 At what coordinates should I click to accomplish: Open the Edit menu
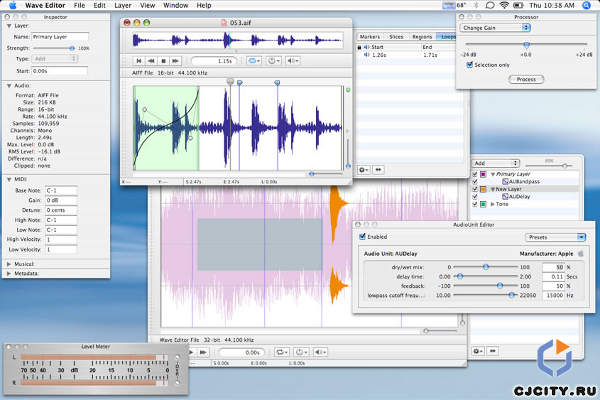coord(99,5)
